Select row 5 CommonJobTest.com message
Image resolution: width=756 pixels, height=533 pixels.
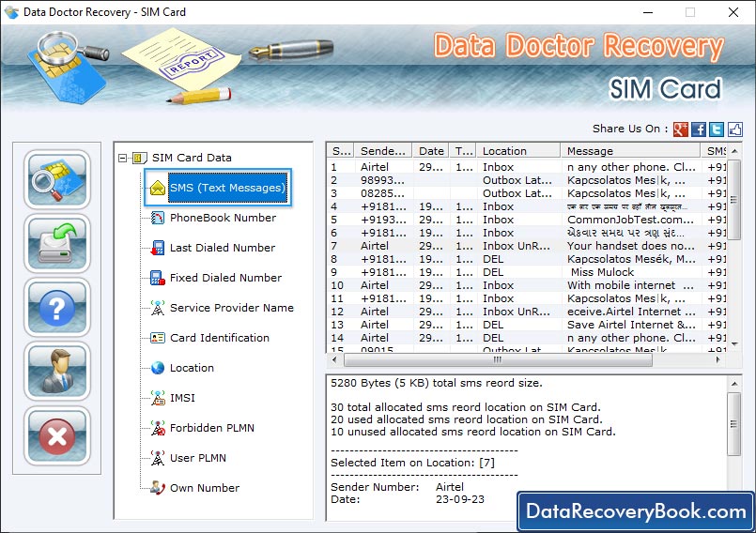[x=527, y=220]
